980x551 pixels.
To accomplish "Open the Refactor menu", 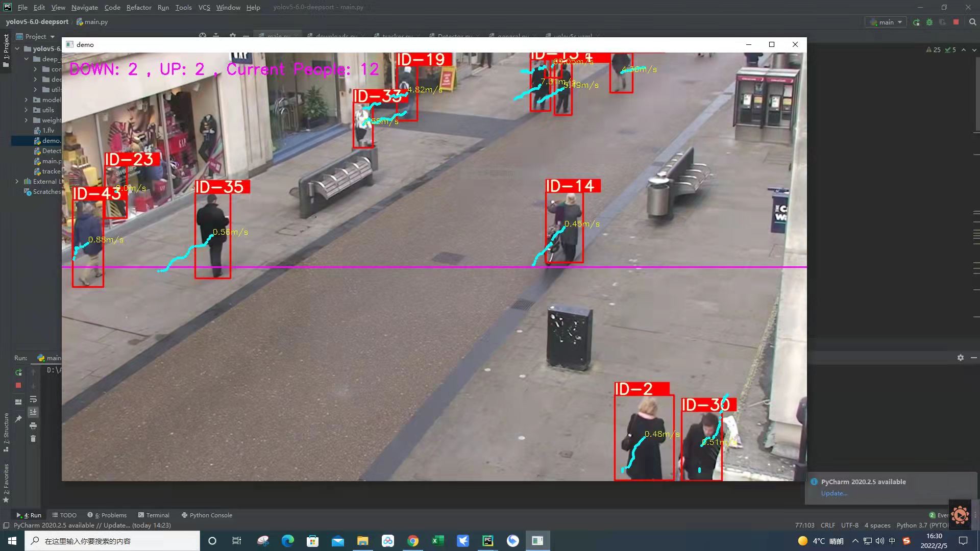I will pyautogui.click(x=139, y=7).
